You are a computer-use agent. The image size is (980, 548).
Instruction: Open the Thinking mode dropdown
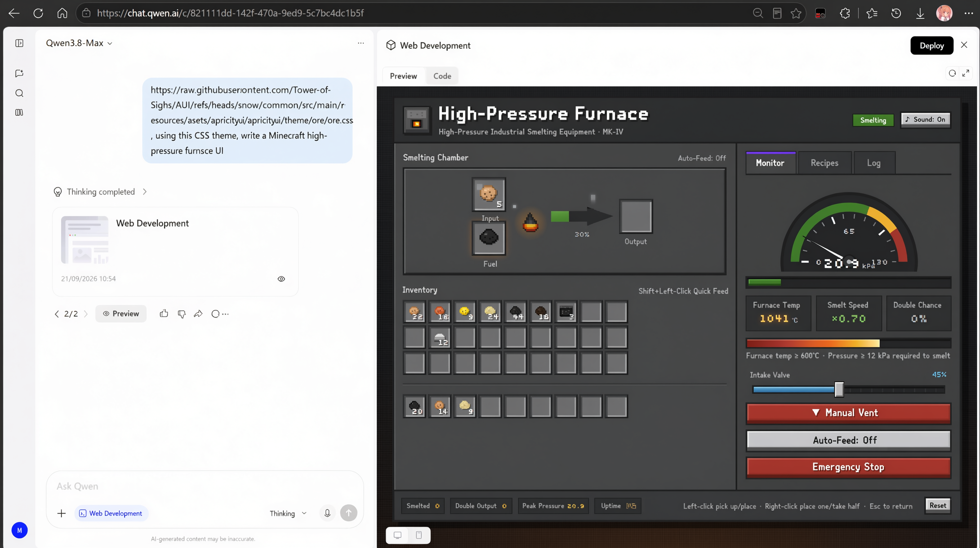288,513
